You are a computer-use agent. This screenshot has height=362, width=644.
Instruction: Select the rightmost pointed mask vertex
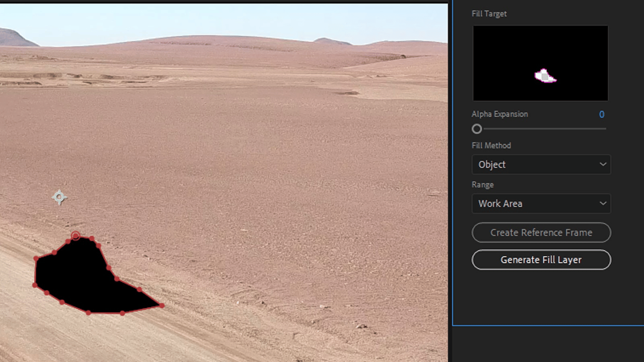[162, 306]
